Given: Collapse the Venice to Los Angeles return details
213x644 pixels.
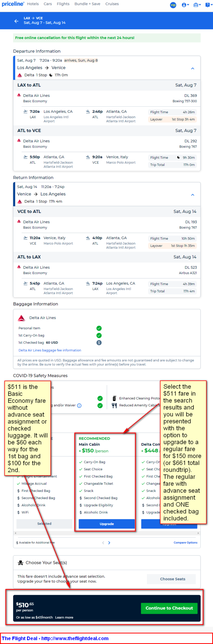Looking at the screenshot, I should coord(193,195).
